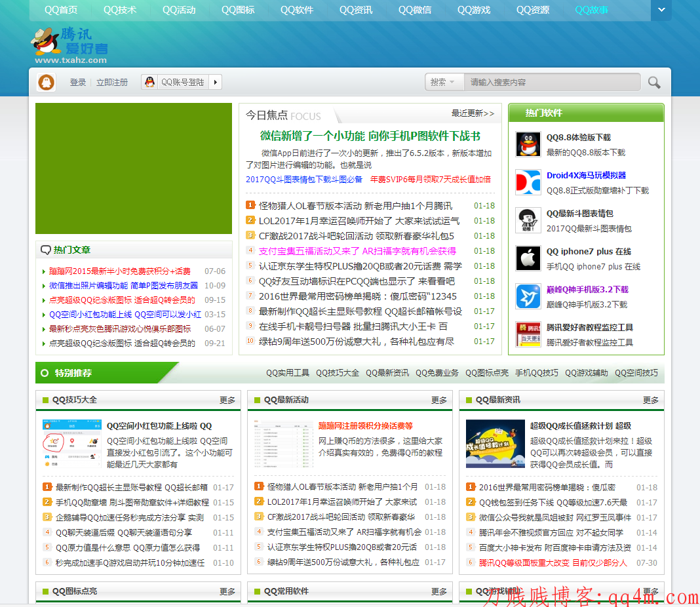Open 支付宝集五福活动又来了 in focus list
This screenshot has height=607, width=700.
[x=357, y=251]
